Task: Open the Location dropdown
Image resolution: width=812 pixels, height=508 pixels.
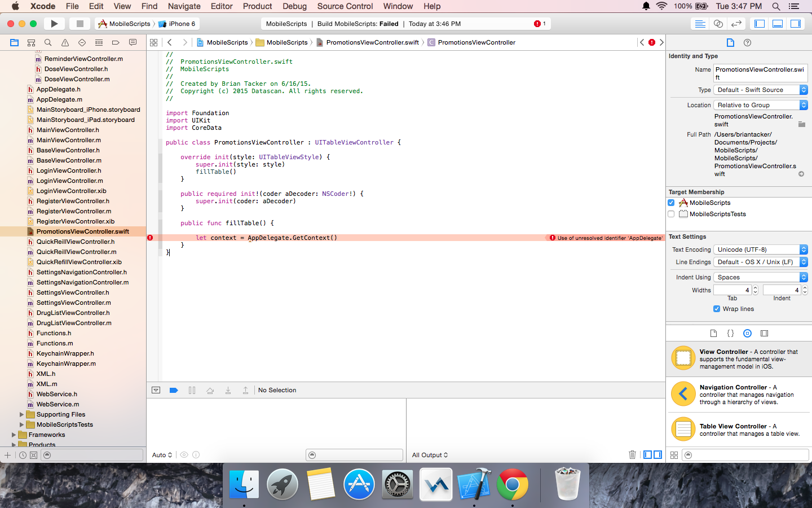Action: [x=761, y=105]
